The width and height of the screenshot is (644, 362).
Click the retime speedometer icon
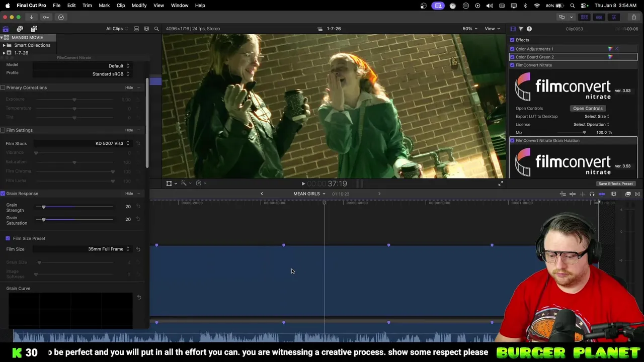point(199,184)
